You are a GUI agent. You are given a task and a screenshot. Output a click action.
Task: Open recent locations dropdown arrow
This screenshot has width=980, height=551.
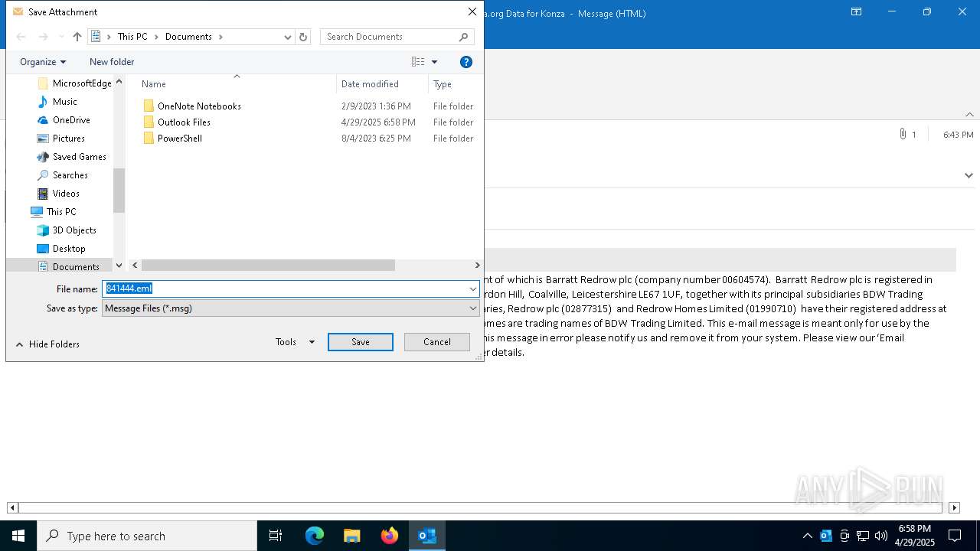click(x=62, y=37)
